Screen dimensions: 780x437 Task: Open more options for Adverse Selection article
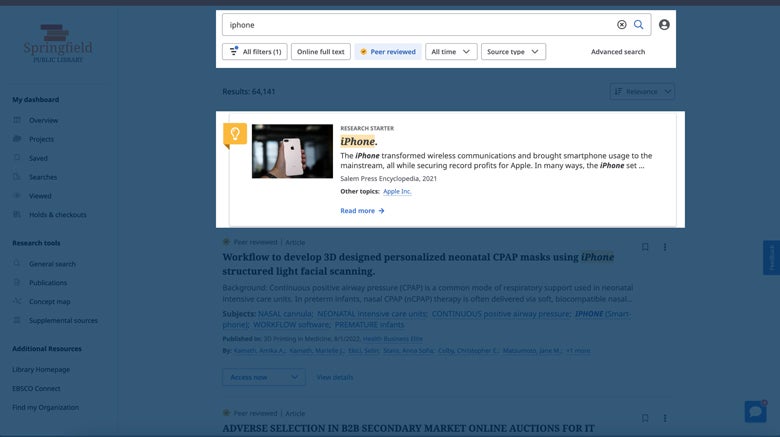point(665,418)
